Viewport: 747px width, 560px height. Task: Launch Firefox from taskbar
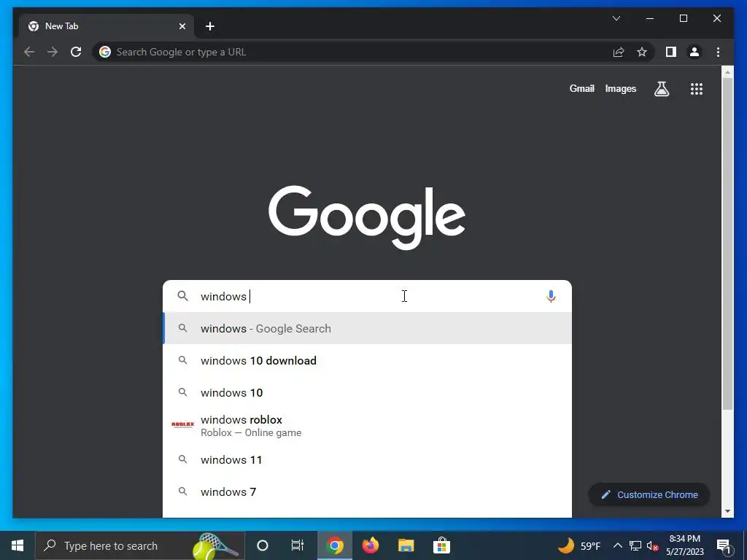pyautogui.click(x=370, y=545)
